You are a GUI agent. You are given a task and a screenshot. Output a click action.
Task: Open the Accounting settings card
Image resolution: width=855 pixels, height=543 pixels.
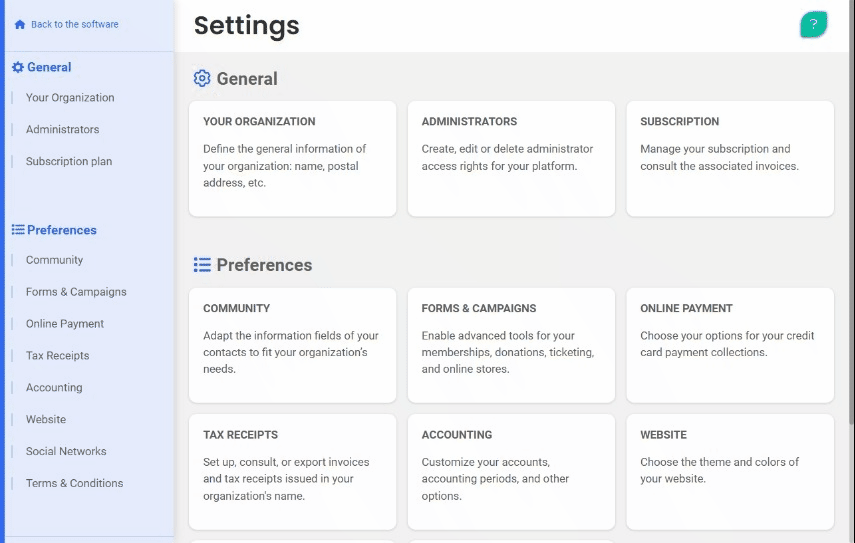pyautogui.click(x=510, y=471)
